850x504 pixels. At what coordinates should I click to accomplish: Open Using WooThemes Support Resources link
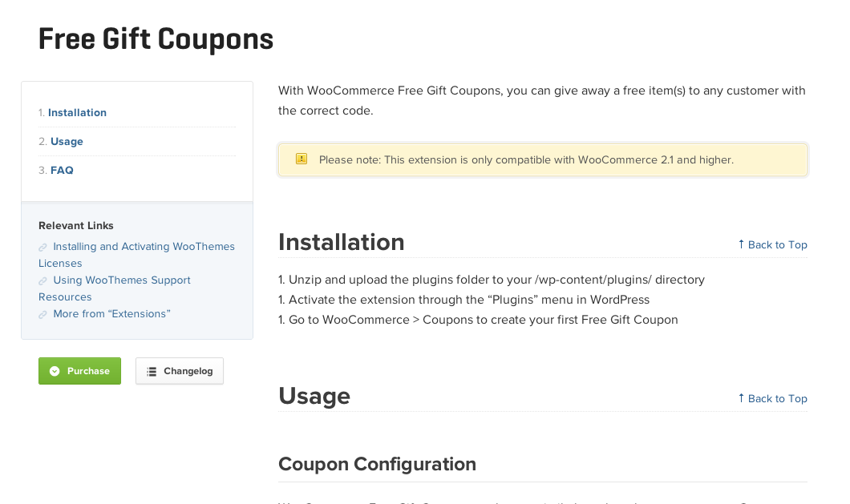[x=115, y=288]
